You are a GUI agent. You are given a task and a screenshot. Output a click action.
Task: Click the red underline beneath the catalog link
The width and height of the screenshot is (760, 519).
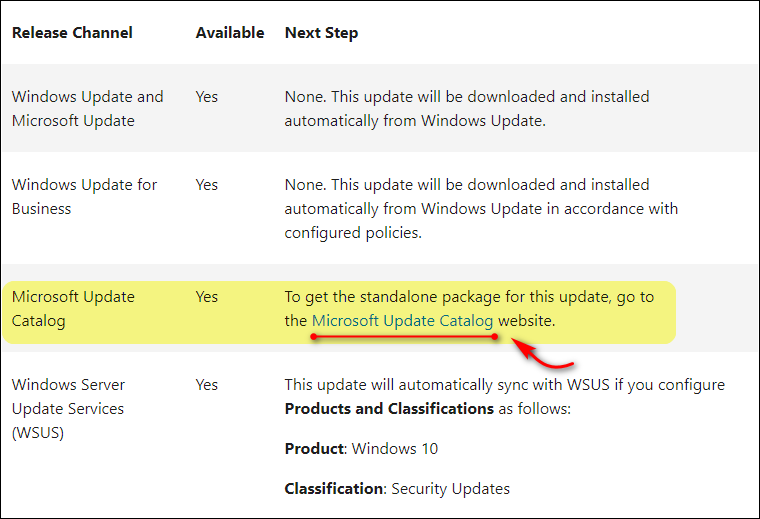point(403,337)
